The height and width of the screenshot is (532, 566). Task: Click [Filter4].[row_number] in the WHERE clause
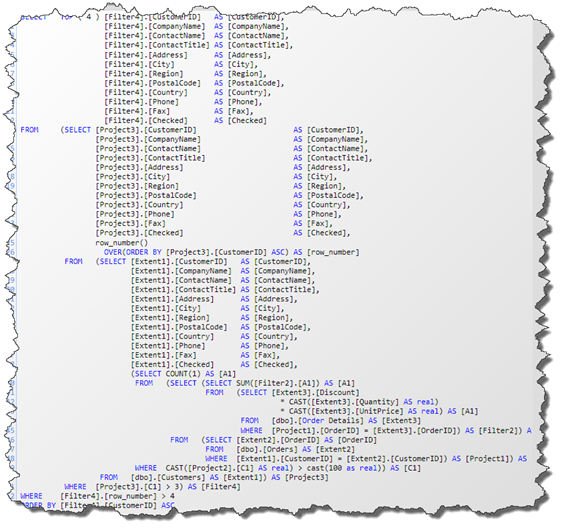[x=109, y=496]
